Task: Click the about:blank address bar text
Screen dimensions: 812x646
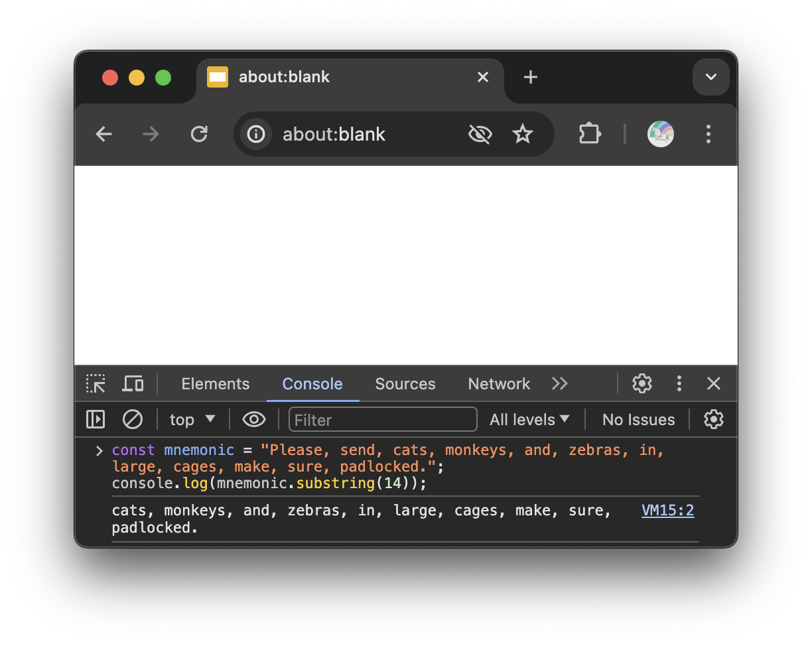Action: pyautogui.click(x=334, y=135)
